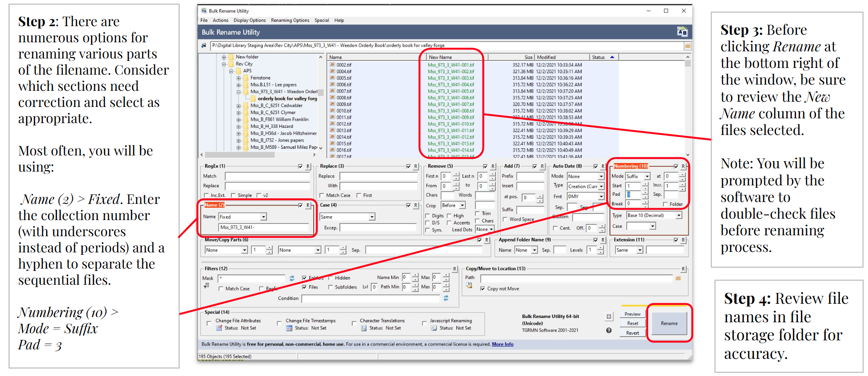Follow the More Info link

pos(503,344)
